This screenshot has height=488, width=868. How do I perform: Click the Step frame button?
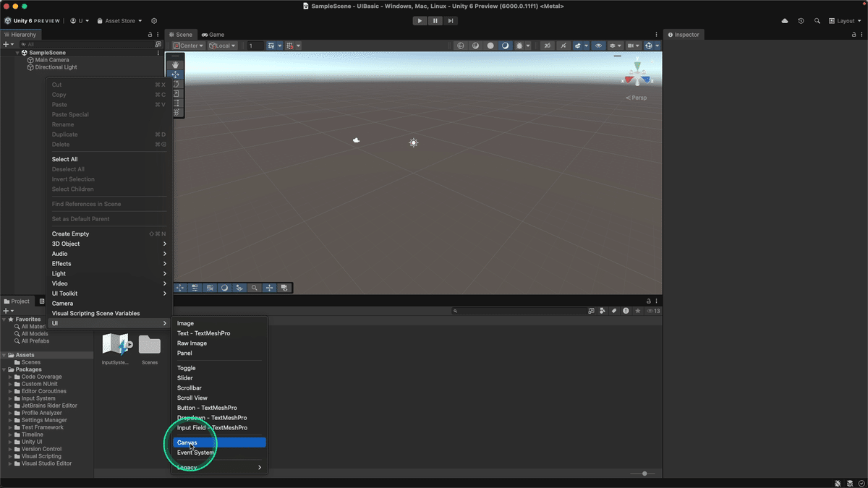(x=451, y=21)
